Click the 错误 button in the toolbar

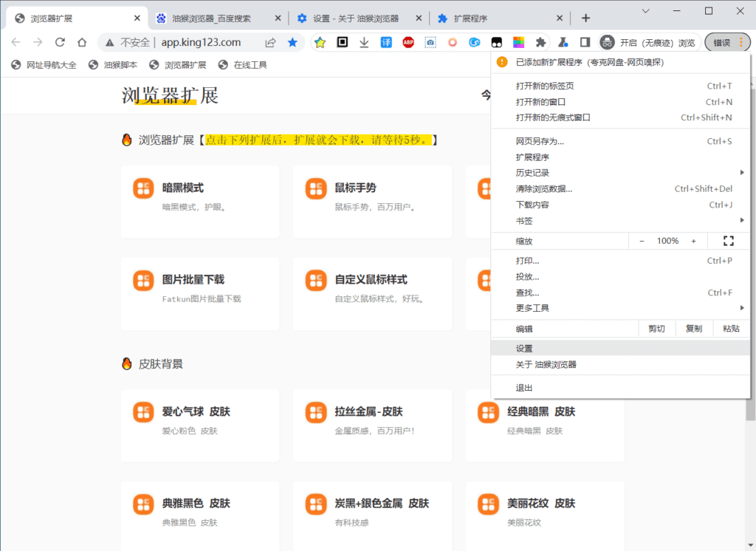(721, 42)
